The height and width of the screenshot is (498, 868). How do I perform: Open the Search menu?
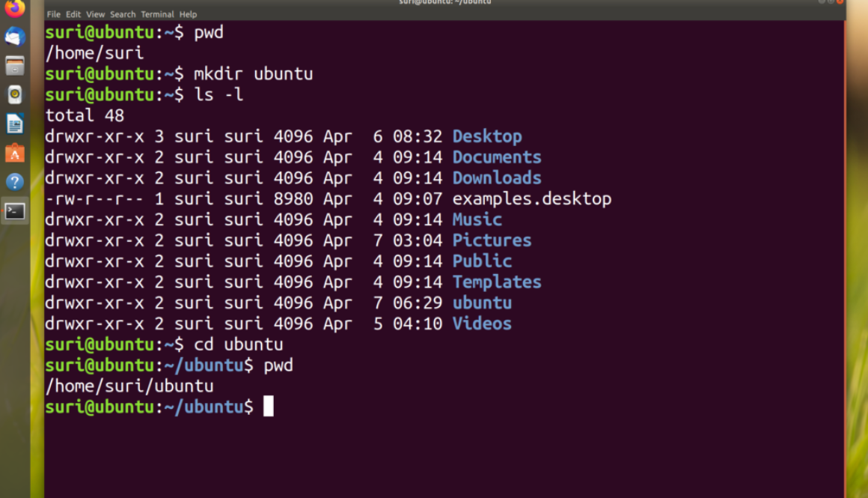[x=123, y=14]
